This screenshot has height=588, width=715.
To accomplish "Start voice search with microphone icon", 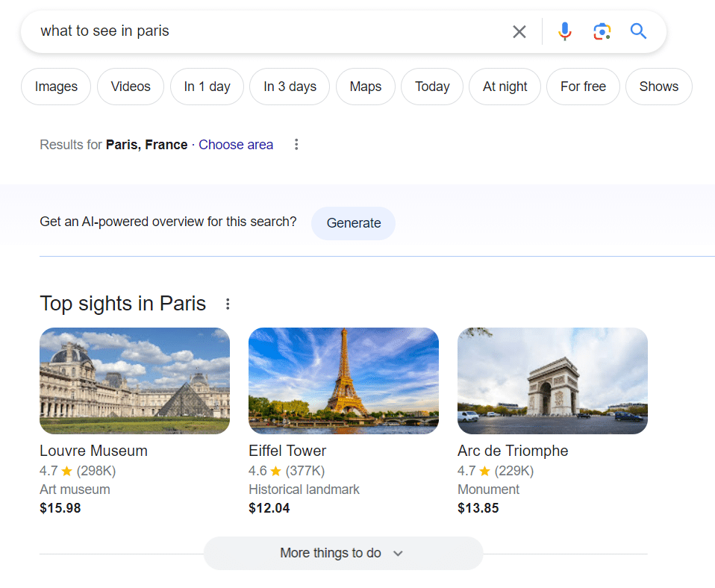I will [x=565, y=31].
